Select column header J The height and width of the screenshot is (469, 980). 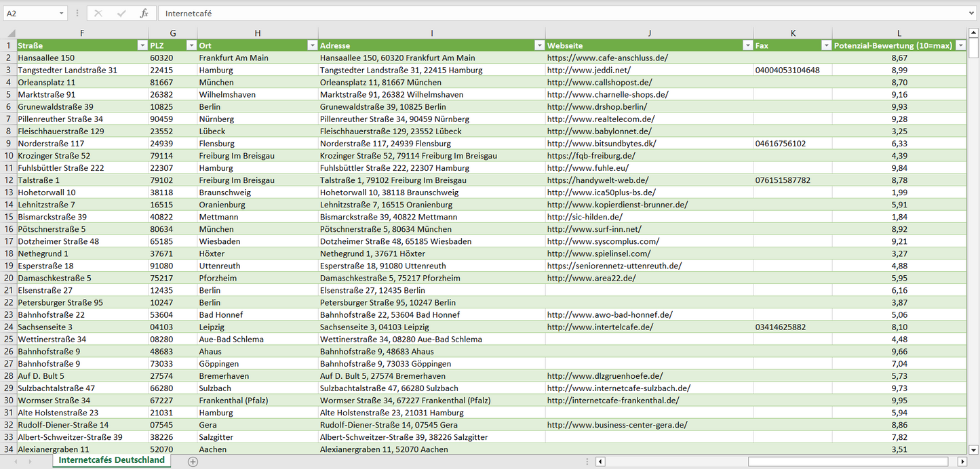[x=649, y=33]
